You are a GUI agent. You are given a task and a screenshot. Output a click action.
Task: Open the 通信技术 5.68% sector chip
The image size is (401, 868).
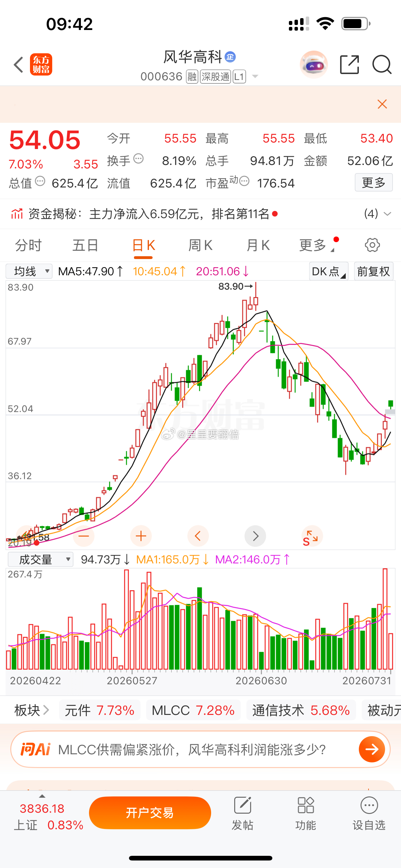pos(301,710)
